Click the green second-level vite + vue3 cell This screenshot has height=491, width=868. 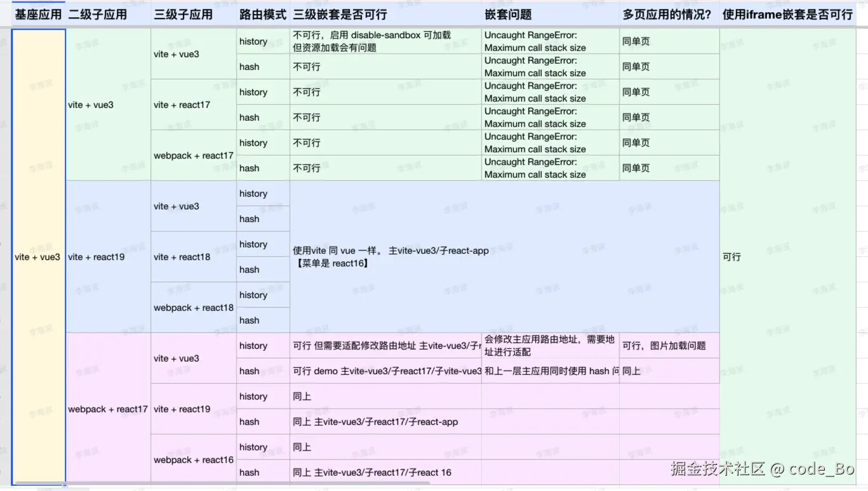[108, 105]
